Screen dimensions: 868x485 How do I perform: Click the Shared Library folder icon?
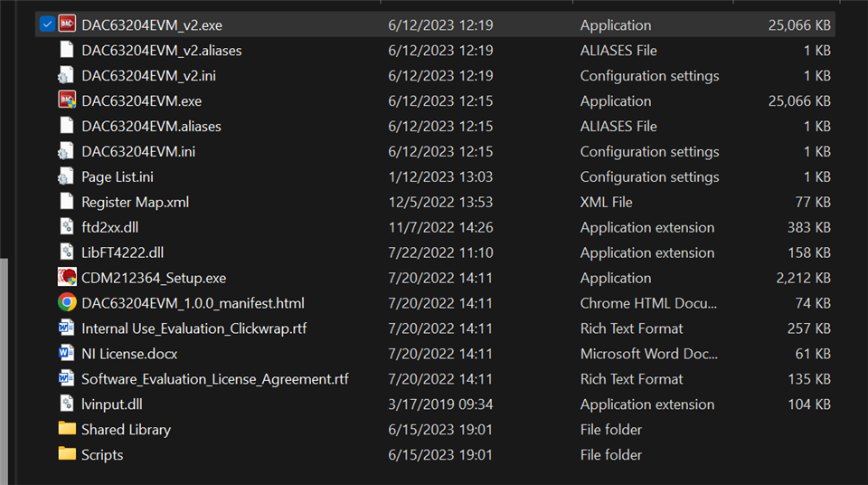point(67,429)
